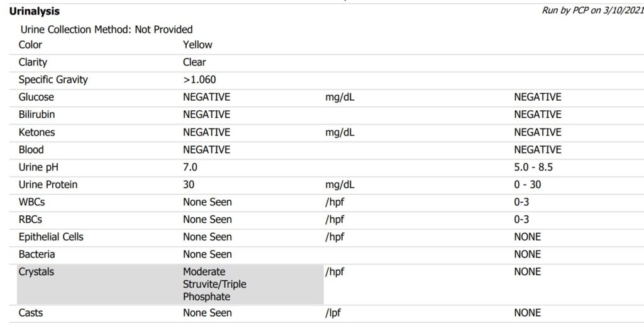Select the Urine Collection Method line
This screenshot has width=644, height=323.
coord(106,30)
